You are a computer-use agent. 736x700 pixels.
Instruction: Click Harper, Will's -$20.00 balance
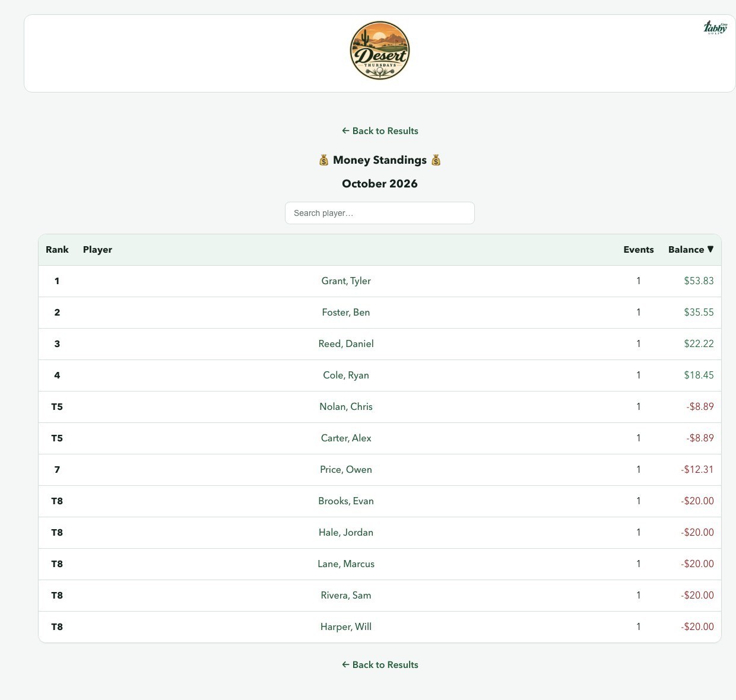(x=697, y=627)
